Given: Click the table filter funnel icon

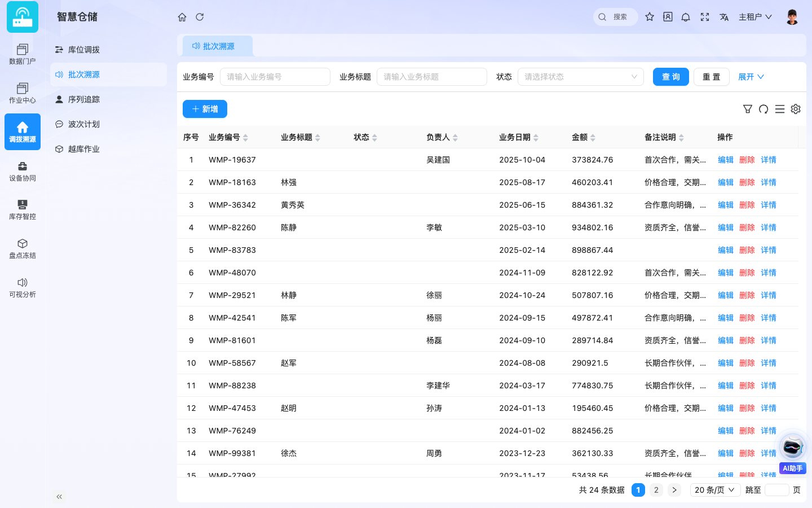Looking at the screenshot, I should click(748, 109).
